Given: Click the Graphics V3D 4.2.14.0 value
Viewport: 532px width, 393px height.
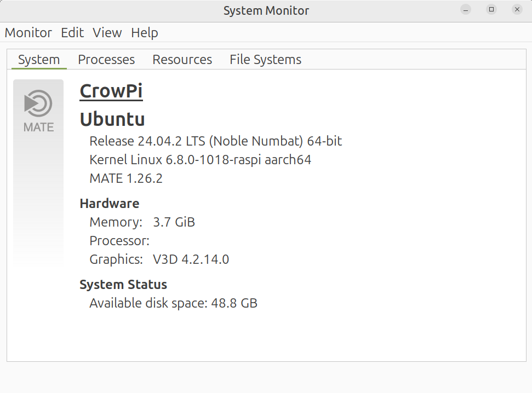Looking at the screenshot, I should (x=191, y=259).
